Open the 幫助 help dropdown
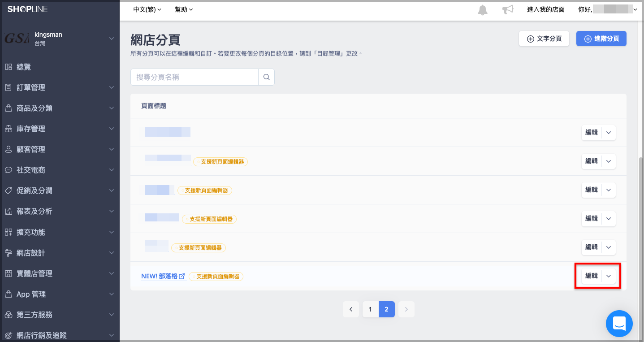The width and height of the screenshot is (644, 342). click(x=184, y=9)
